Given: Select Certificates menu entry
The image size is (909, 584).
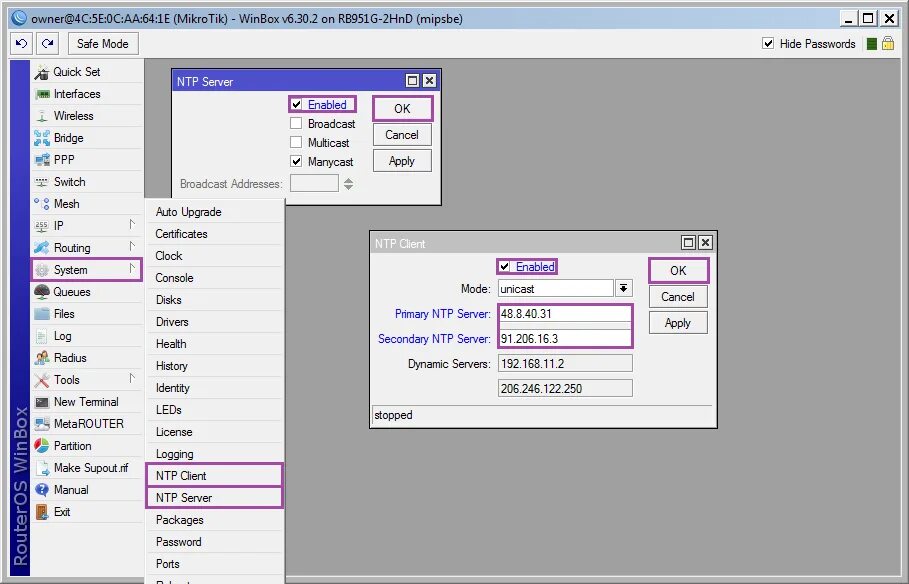Looking at the screenshot, I should point(214,234).
